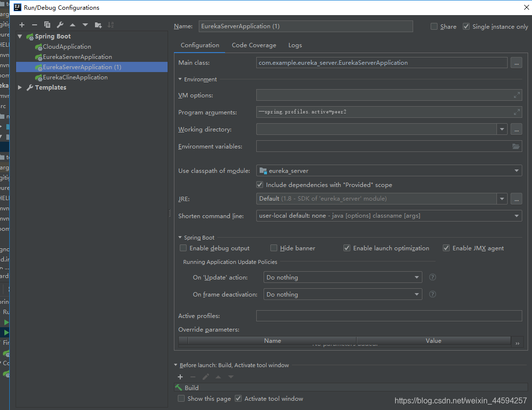This screenshot has height=410, width=532.
Task: Open help for frame deactivation policy
Action: pyautogui.click(x=432, y=295)
